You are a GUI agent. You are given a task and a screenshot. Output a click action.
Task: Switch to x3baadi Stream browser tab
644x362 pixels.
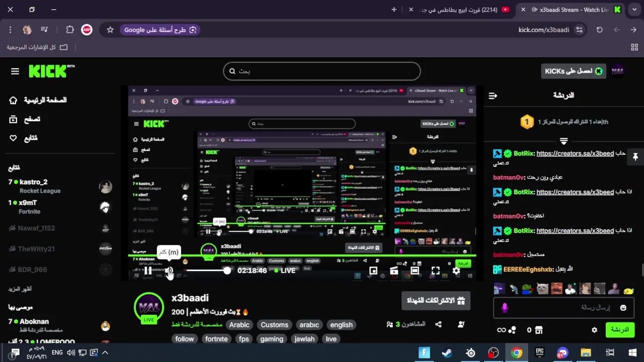tap(571, 10)
